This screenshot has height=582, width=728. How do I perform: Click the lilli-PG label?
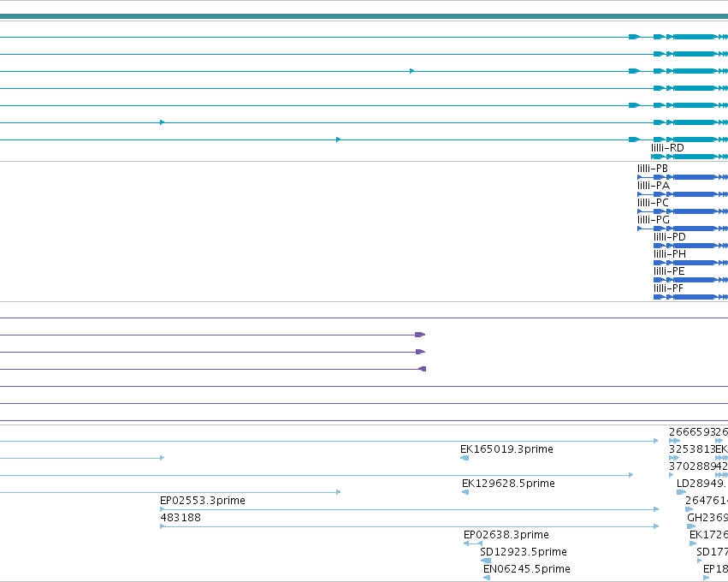[654, 220]
